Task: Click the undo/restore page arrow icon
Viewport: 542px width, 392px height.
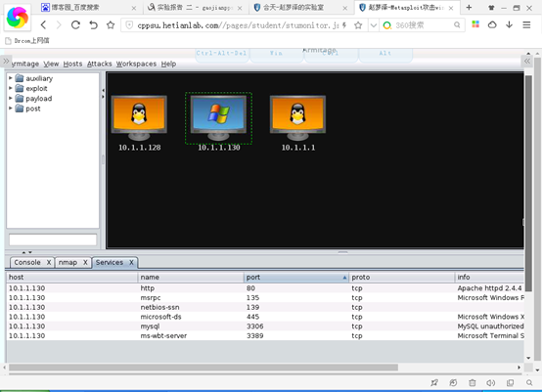Action: point(93,24)
